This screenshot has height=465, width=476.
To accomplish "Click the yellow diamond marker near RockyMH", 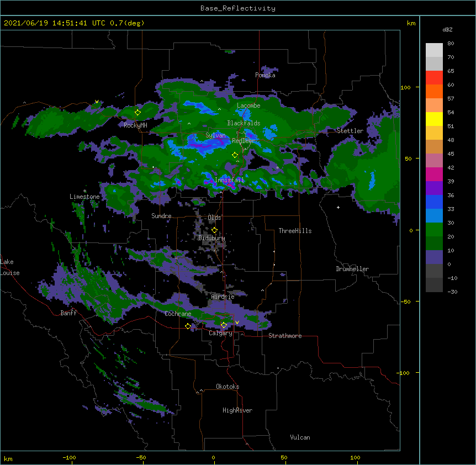I will (x=138, y=112).
